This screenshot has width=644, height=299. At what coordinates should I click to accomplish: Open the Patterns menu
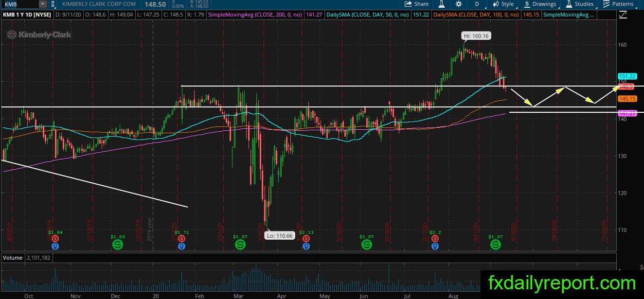click(x=618, y=4)
